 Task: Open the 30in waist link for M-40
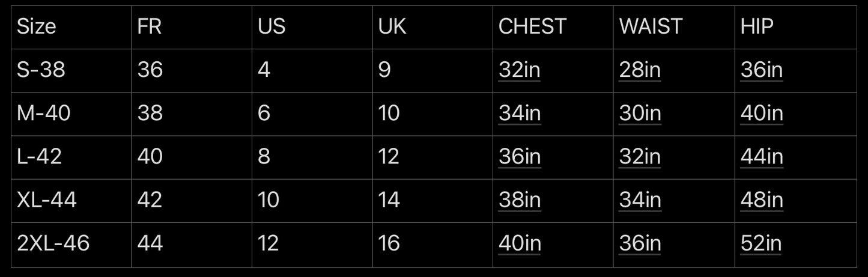pos(640,114)
